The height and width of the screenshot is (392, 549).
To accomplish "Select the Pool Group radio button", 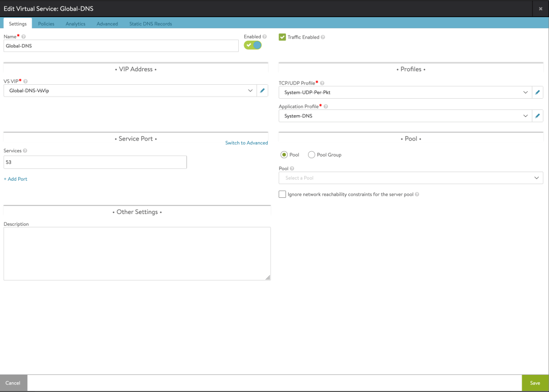I will coord(312,155).
